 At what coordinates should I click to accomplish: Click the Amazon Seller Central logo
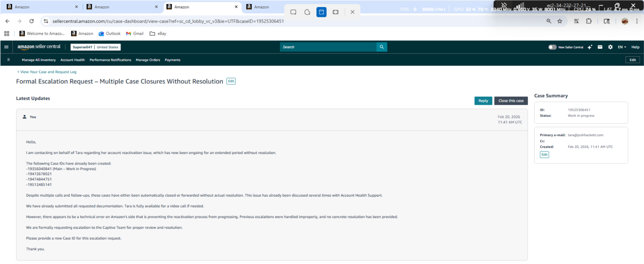(x=39, y=47)
